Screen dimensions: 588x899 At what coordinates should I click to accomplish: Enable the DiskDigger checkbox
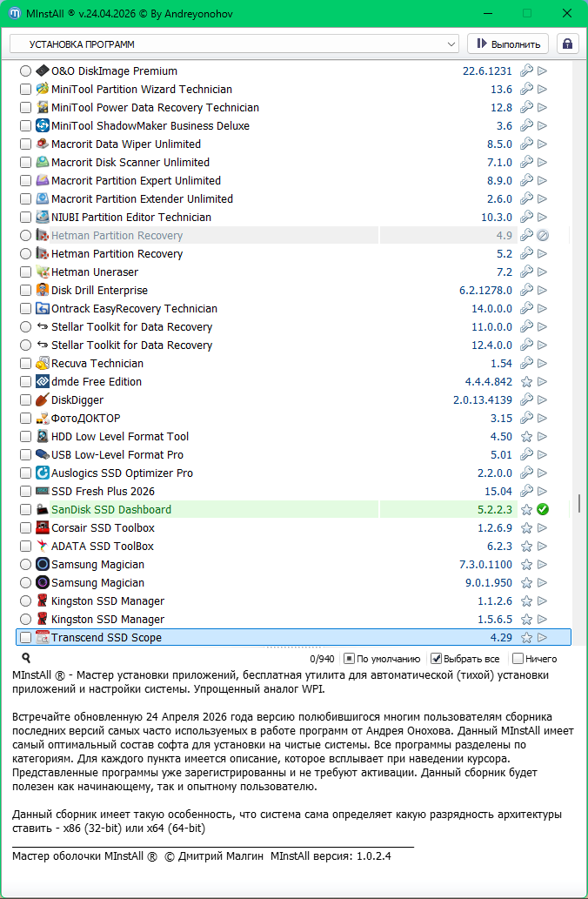(25, 400)
